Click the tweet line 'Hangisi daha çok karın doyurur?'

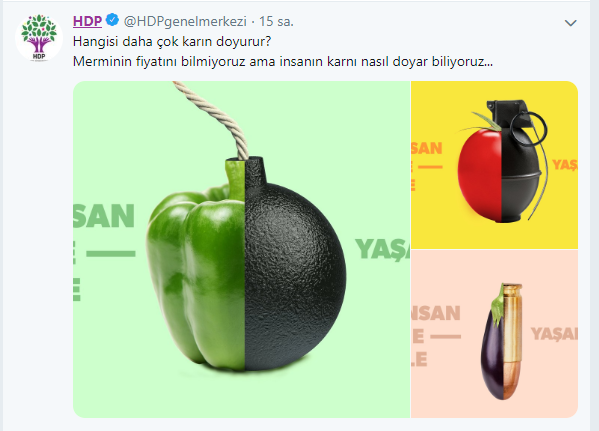click(x=172, y=41)
